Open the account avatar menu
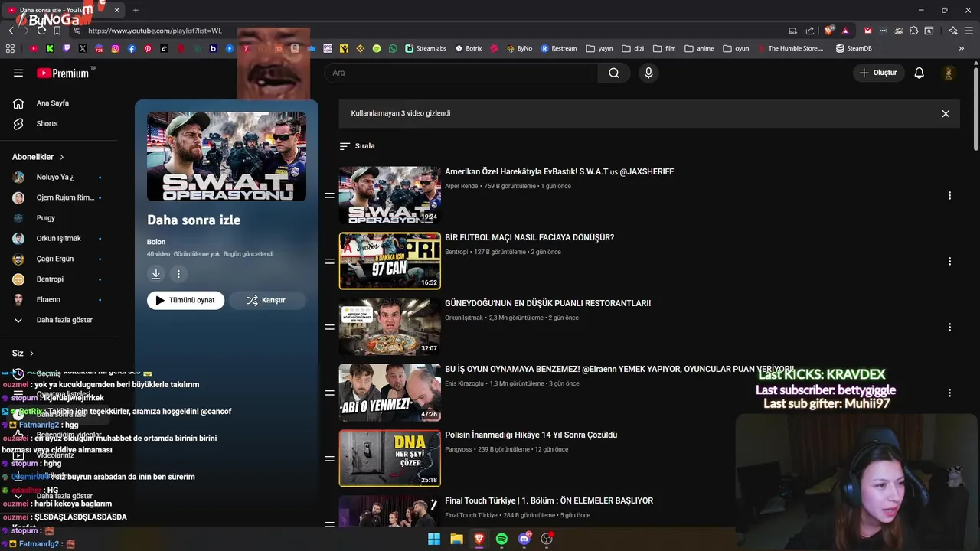The image size is (980, 551). (x=949, y=73)
